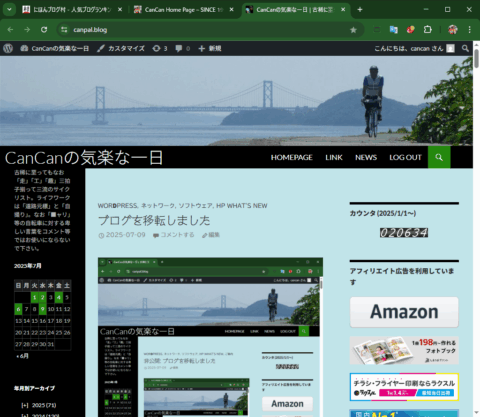Open Chrome three-dot menu

pyautogui.click(x=469, y=30)
